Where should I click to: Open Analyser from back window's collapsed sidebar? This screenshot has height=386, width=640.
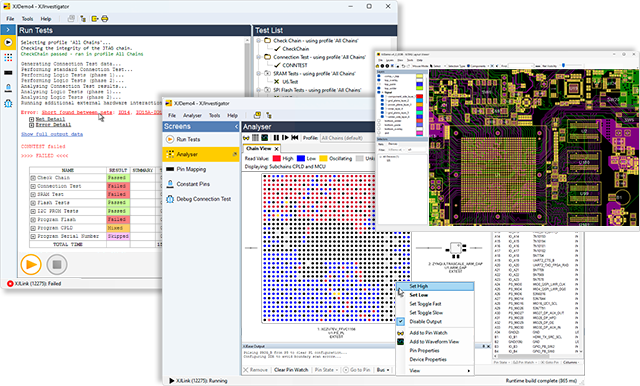(8, 57)
